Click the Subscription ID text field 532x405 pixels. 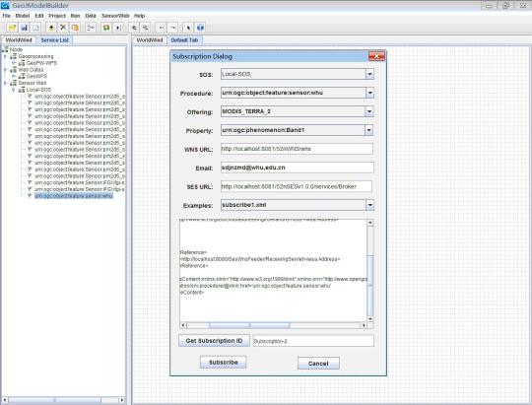[313, 341]
